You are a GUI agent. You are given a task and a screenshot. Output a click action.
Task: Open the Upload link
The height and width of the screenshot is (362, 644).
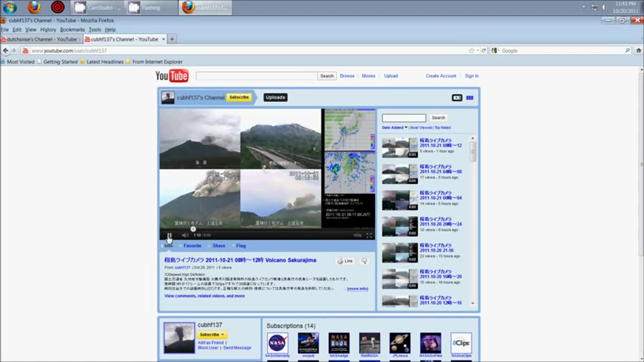(391, 76)
